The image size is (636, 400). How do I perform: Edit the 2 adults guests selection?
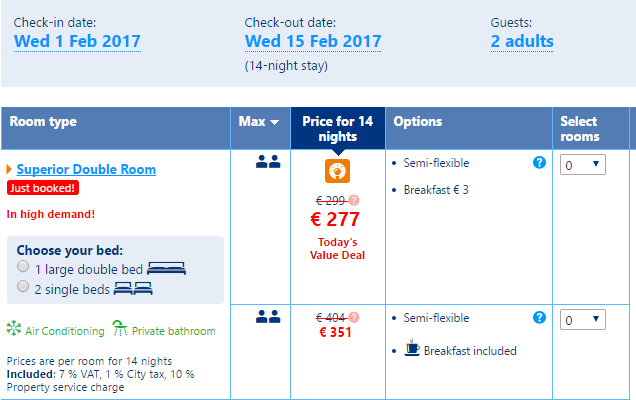(x=521, y=42)
